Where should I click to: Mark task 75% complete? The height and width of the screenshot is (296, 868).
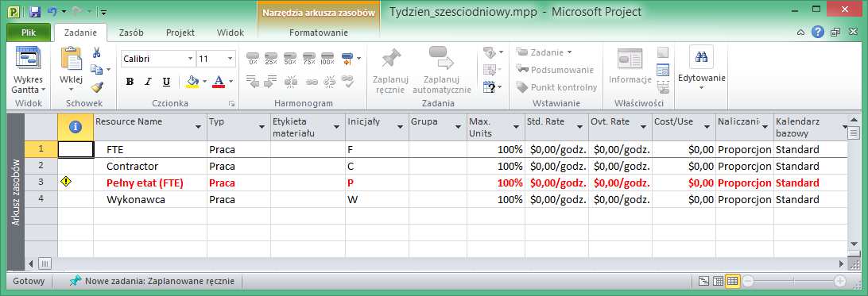coord(309,58)
